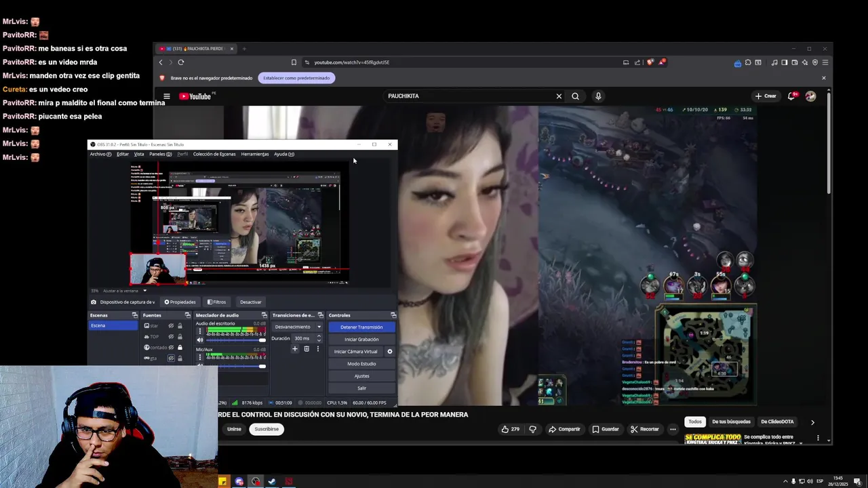Open the Brave extensions puzzle icon
This screenshot has height=488, width=868.
click(x=748, y=62)
